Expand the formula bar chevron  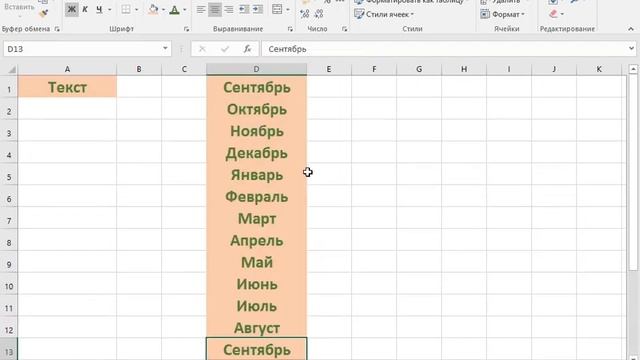click(632, 49)
